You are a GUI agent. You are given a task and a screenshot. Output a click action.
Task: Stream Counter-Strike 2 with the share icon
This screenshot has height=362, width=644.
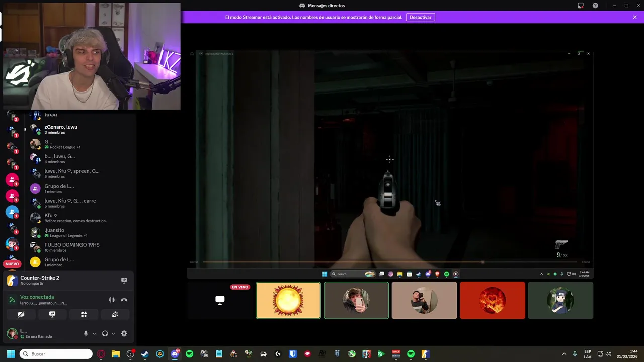(x=124, y=280)
